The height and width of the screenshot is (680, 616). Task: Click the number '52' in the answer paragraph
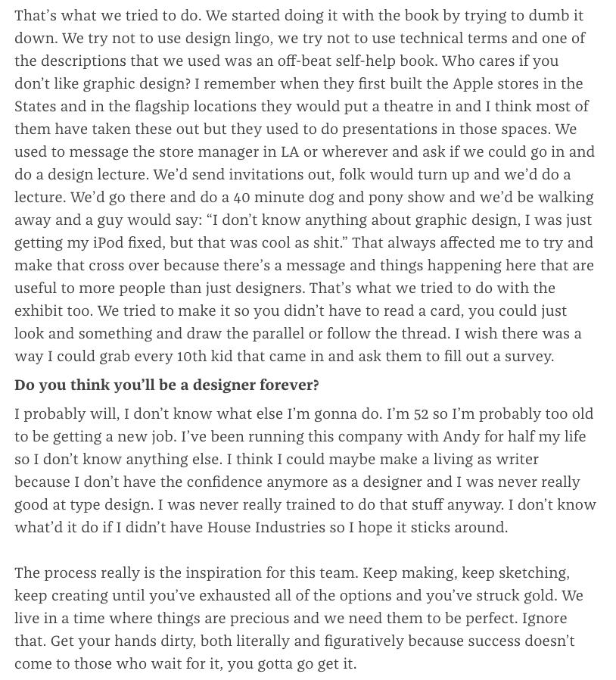(x=421, y=413)
